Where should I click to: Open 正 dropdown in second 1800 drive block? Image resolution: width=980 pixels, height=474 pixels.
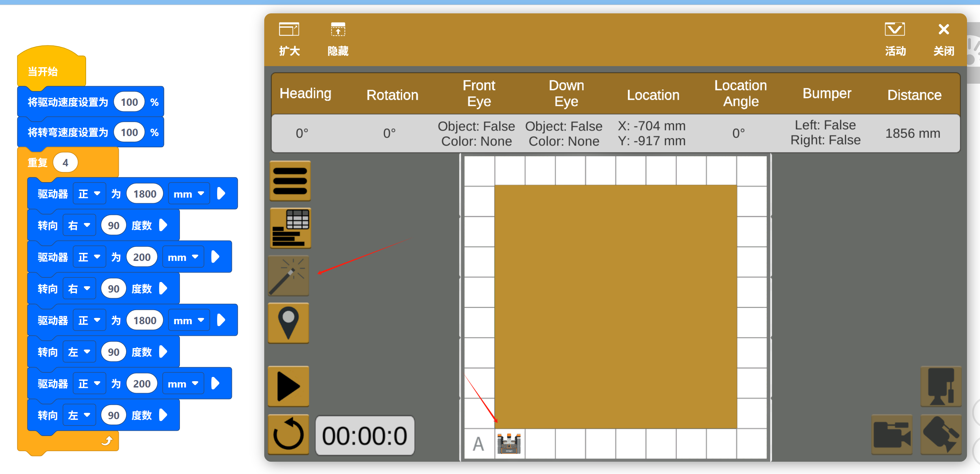coord(89,320)
